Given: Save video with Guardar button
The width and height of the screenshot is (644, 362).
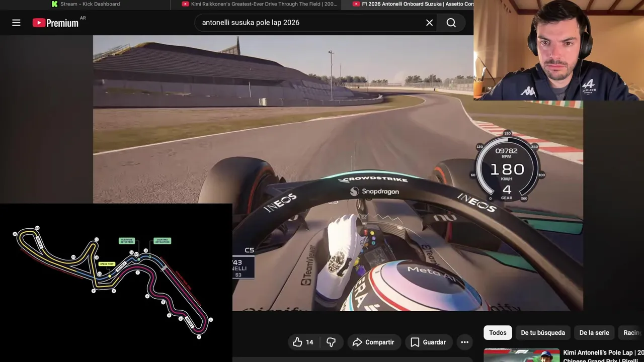Looking at the screenshot, I should click(429, 342).
